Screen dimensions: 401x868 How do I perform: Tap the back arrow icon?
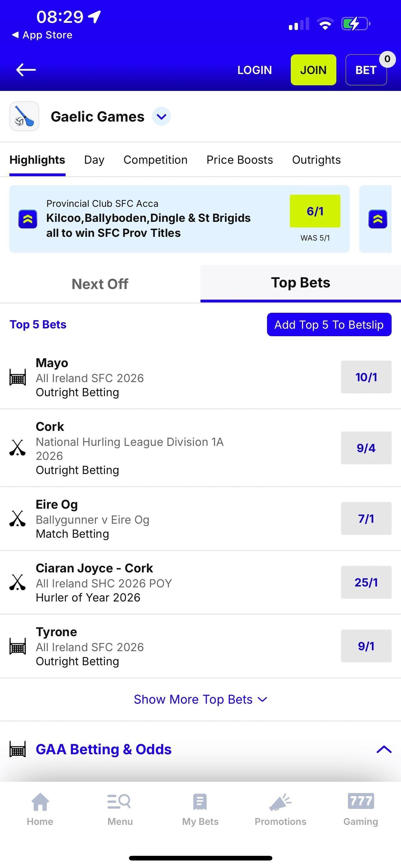(x=26, y=70)
